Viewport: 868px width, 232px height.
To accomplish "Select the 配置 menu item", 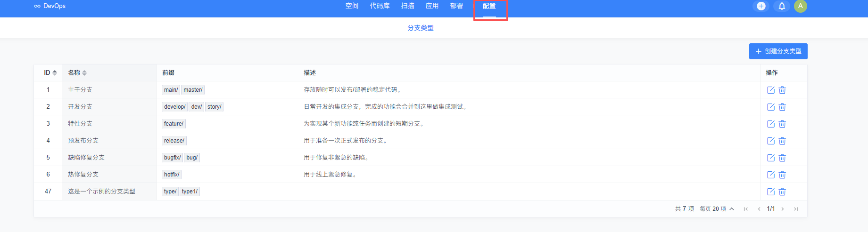I will (489, 6).
